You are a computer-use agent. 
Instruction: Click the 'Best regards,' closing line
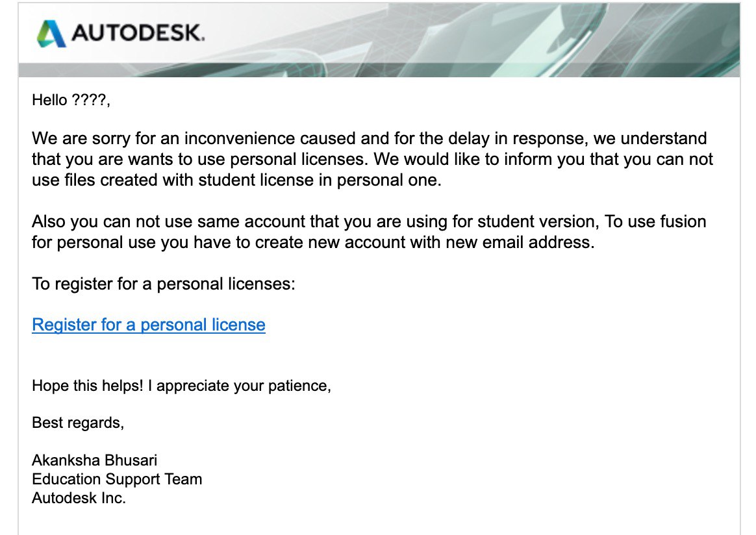(x=78, y=423)
